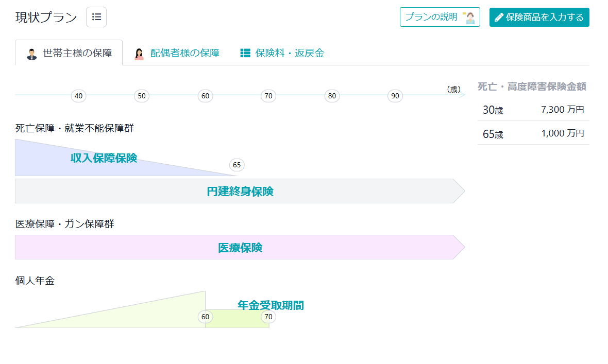Click the プランの説明 button
This screenshot has height=364, width=608.
click(x=440, y=16)
